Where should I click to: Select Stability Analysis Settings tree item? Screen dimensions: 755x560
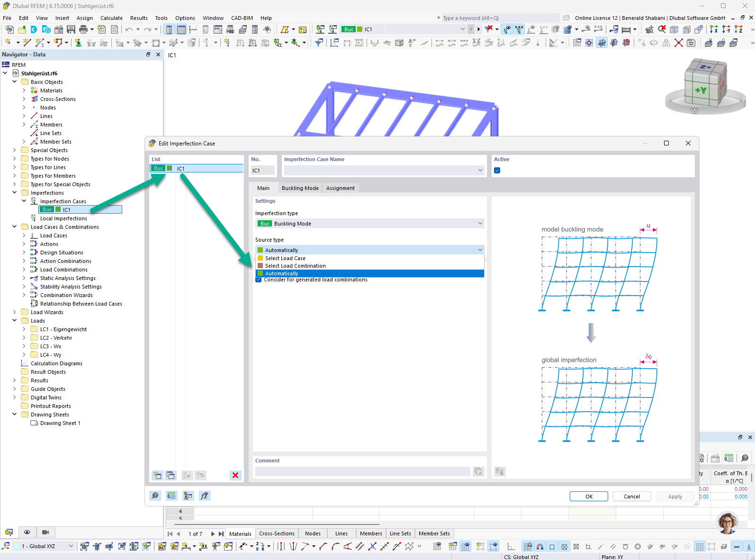pyautogui.click(x=71, y=287)
